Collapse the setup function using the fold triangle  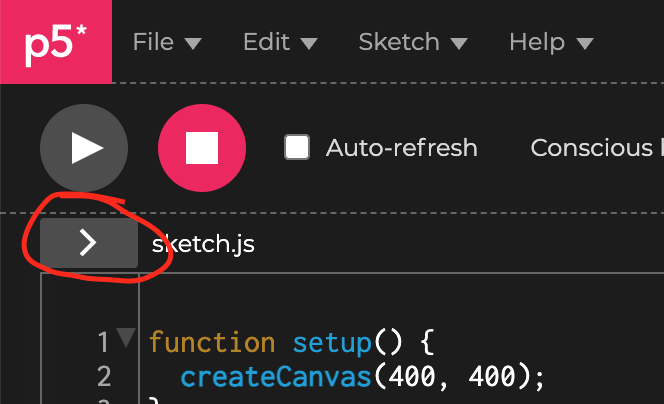tap(125, 338)
